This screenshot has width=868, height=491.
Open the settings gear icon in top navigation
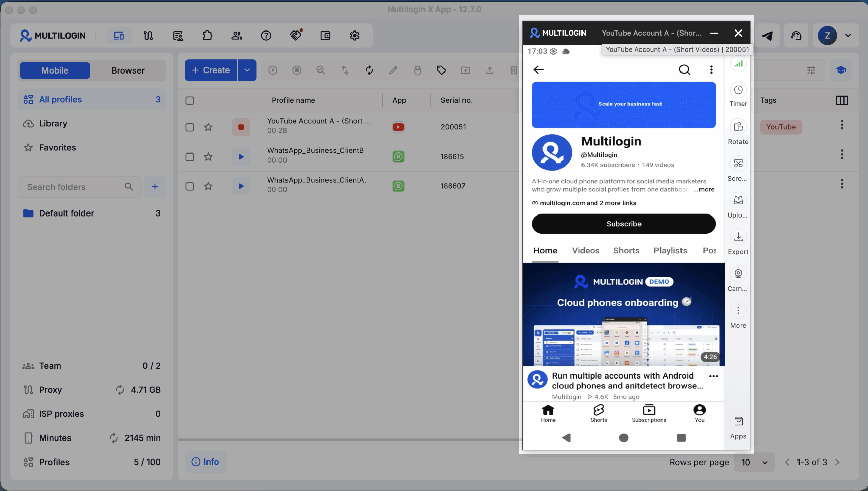click(x=355, y=36)
